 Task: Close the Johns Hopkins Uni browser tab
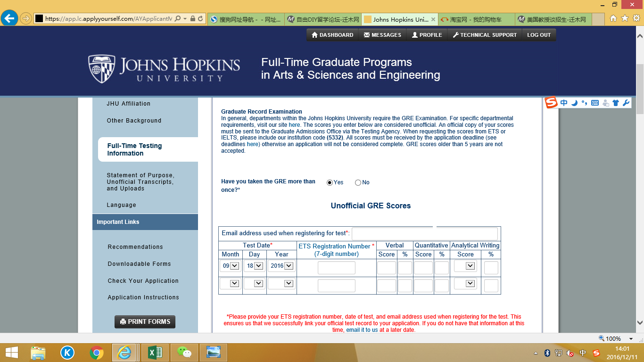pos(433,19)
